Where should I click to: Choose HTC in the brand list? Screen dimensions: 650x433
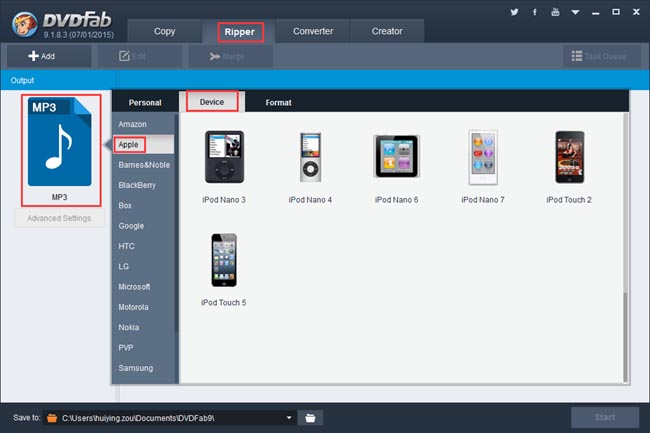coord(143,246)
